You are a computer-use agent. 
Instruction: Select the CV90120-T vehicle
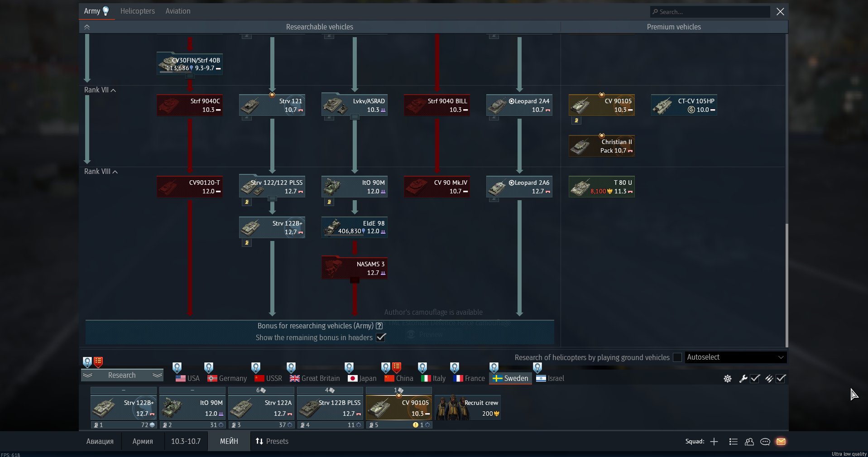click(x=190, y=187)
